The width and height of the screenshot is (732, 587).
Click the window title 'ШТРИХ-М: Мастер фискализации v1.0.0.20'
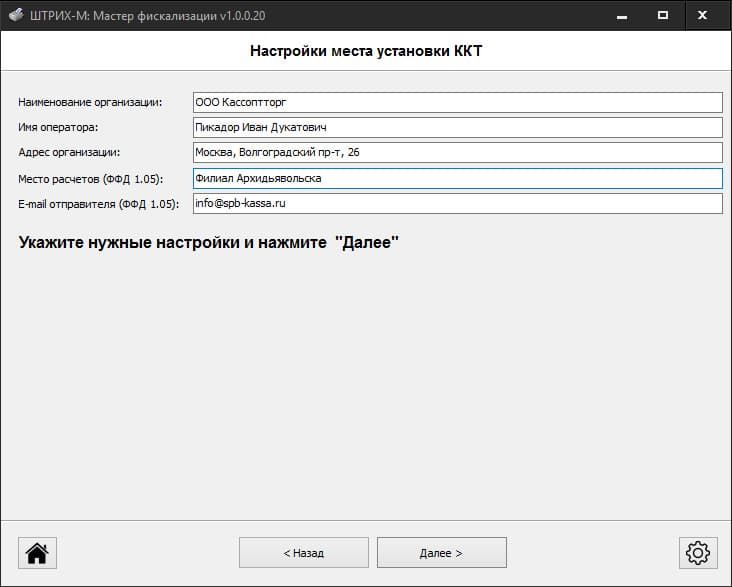(148, 16)
